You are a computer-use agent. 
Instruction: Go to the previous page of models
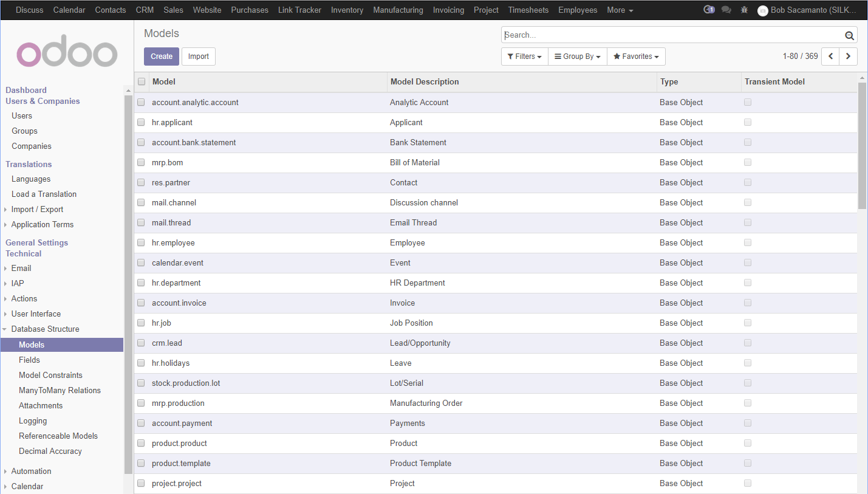(x=830, y=57)
